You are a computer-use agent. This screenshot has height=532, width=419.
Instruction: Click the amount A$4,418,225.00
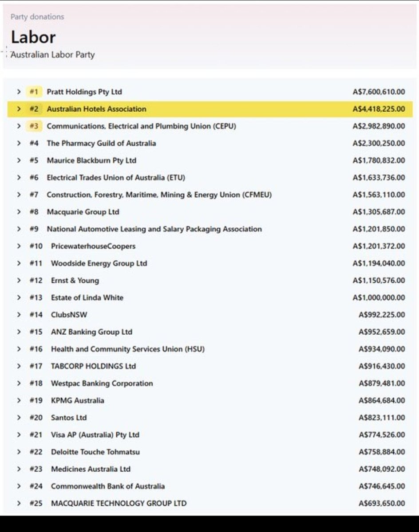tap(379, 109)
